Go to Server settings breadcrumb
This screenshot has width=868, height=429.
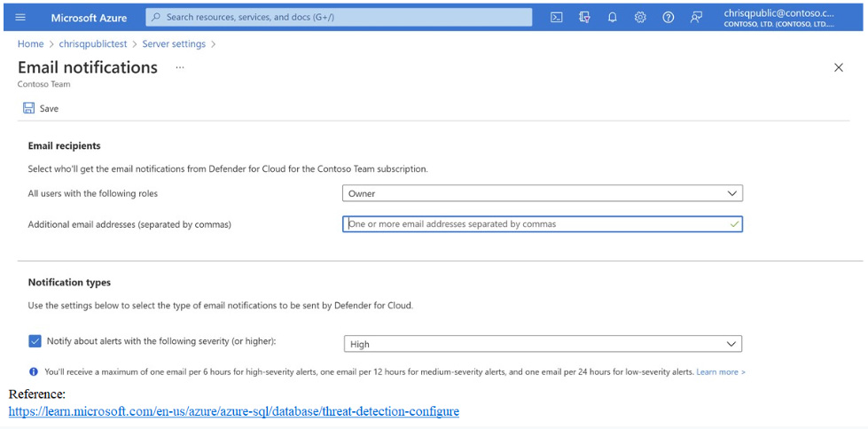point(174,43)
